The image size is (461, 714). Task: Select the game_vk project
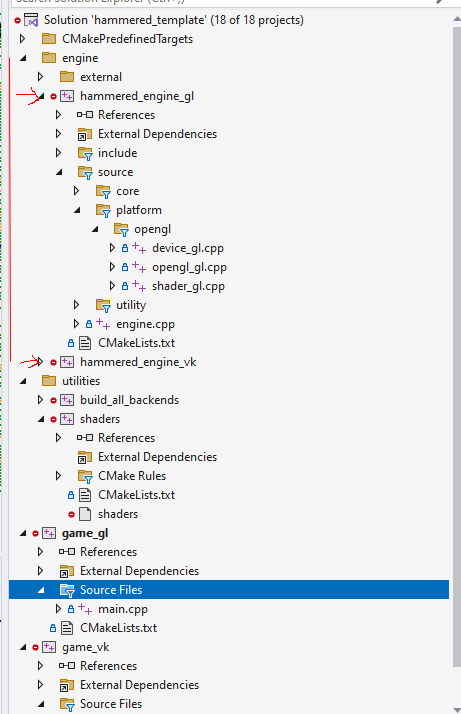tap(86, 647)
